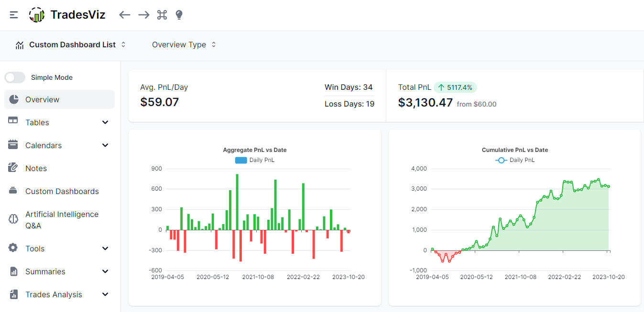Click the TradesViz logo icon

37,15
